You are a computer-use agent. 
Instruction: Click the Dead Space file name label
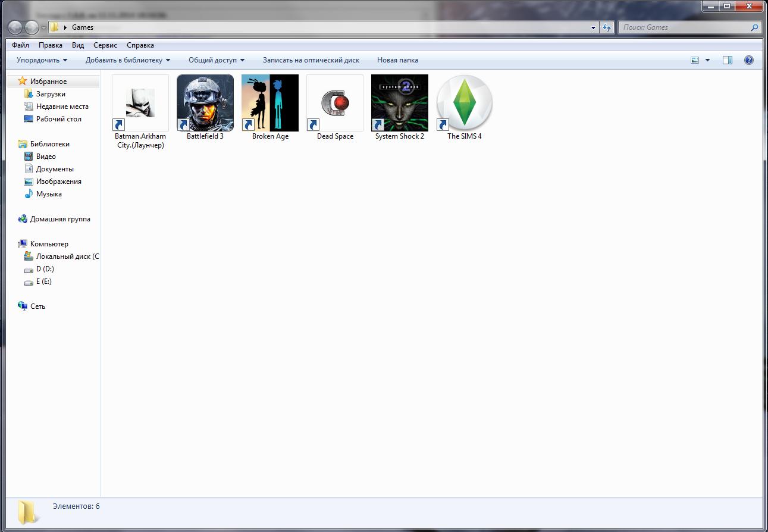[x=335, y=136]
